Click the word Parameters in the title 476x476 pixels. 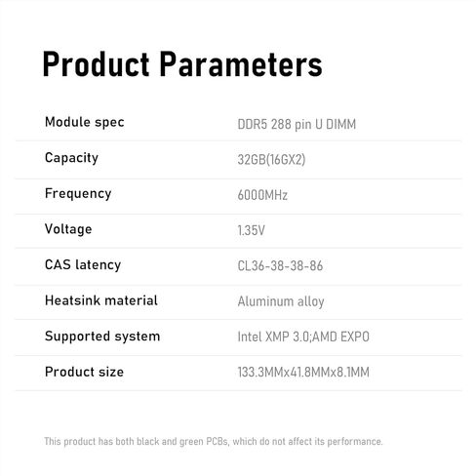(x=241, y=64)
